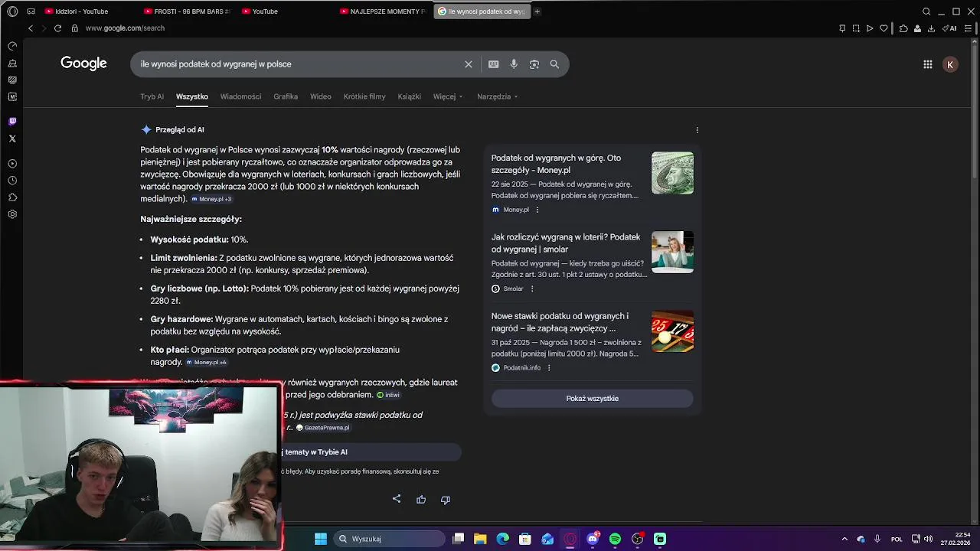Open the AI overview three-dot menu
This screenshot has height=551, width=980.
pyautogui.click(x=697, y=130)
